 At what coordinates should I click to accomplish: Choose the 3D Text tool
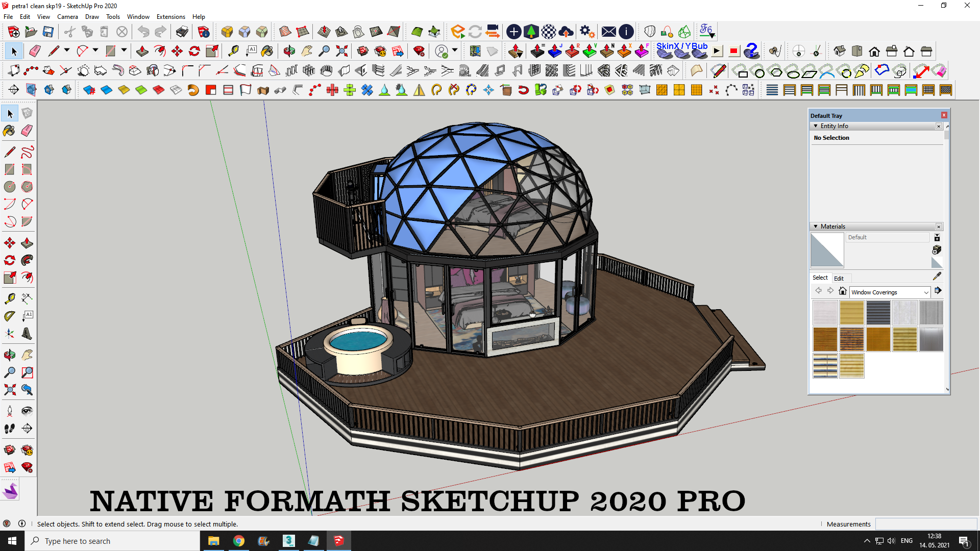[27, 334]
